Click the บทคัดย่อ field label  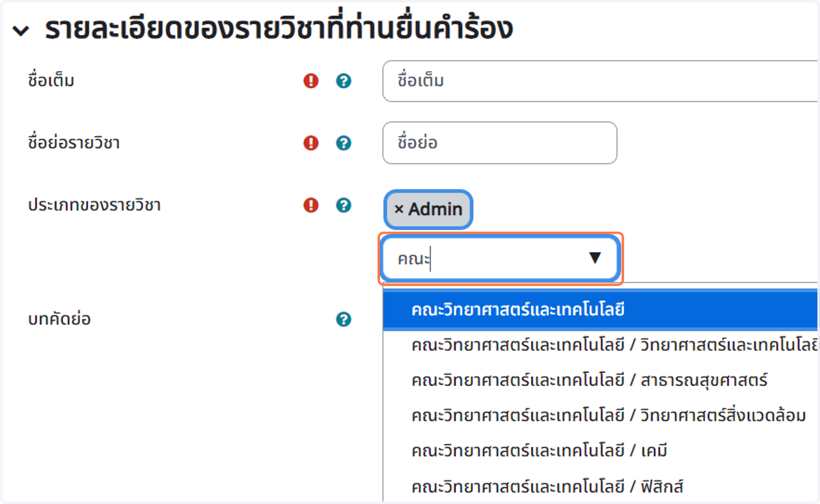coord(59,319)
